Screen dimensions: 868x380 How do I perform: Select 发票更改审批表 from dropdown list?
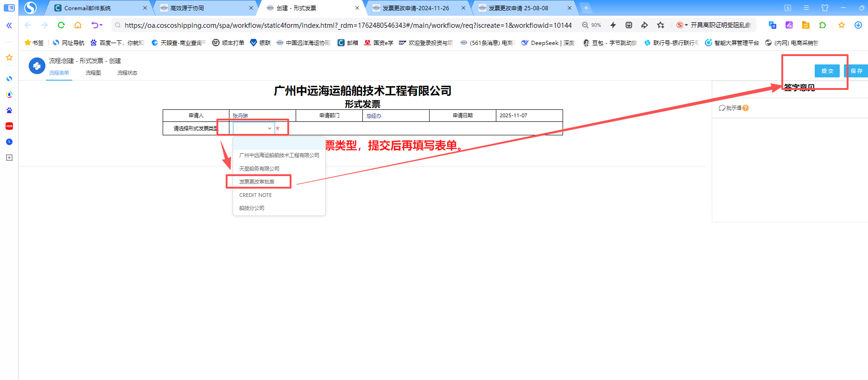pos(257,182)
